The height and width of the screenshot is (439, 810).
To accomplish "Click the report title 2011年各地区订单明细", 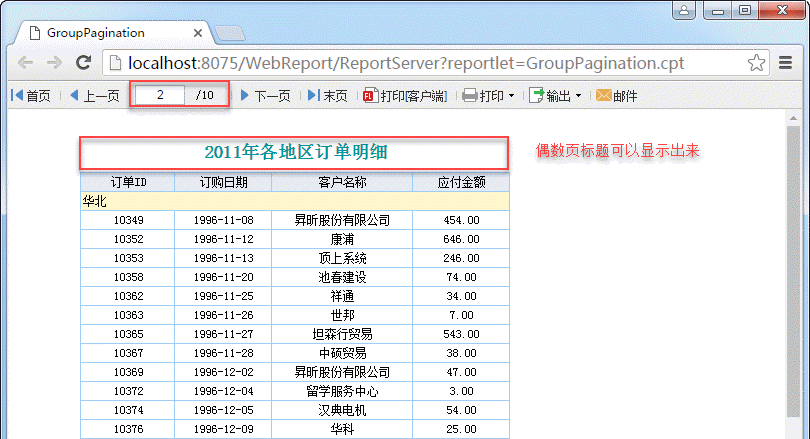I will click(x=295, y=152).
